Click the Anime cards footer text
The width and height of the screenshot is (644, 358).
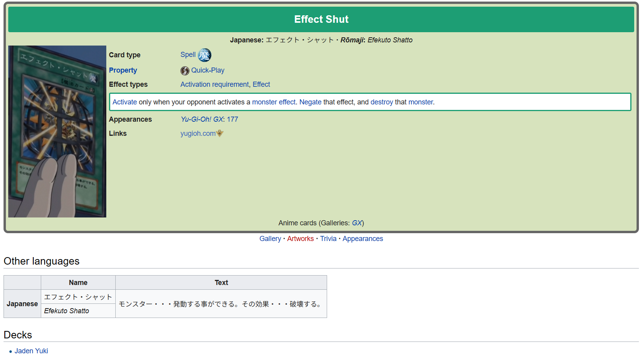pyautogui.click(x=321, y=223)
